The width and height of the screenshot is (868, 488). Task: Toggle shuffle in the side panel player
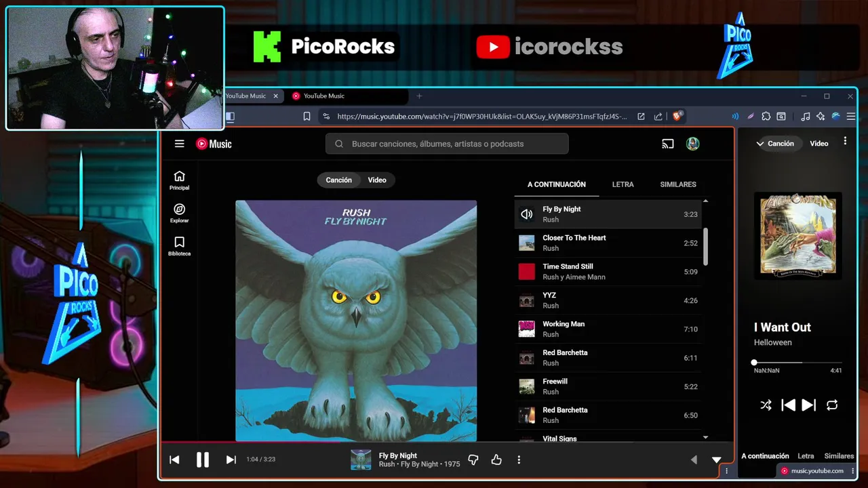(x=766, y=405)
